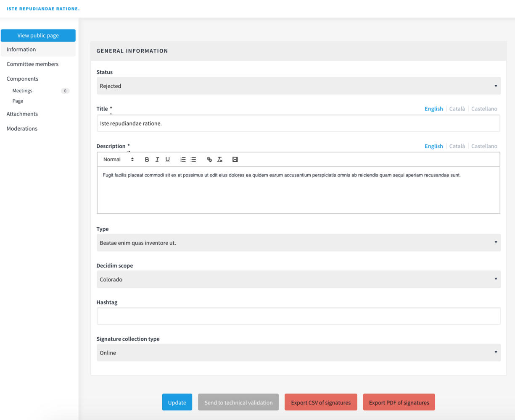Screen dimensions: 515x420
Task: Go to Moderations in sidebar
Action: point(22,129)
